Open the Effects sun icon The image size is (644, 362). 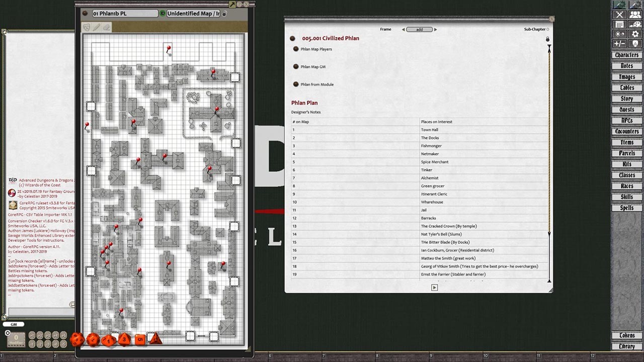pyautogui.click(x=619, y=34)
